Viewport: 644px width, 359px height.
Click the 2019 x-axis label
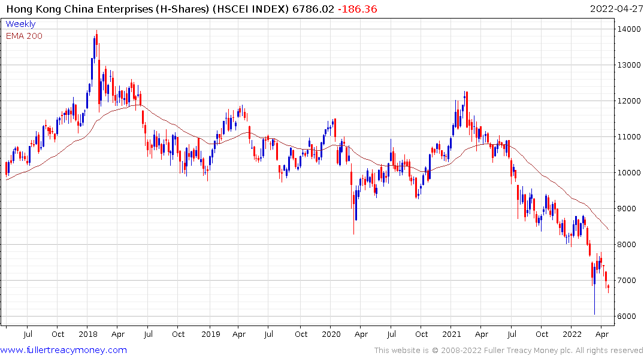point(211,334)
